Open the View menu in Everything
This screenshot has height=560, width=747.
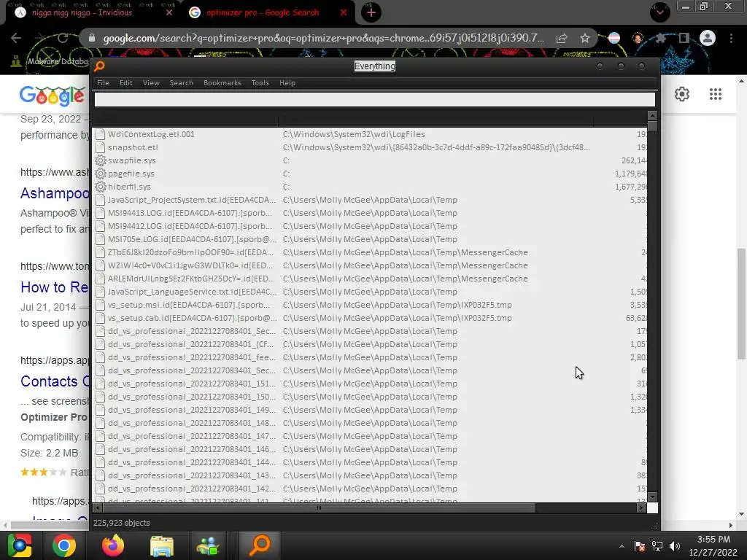tap(151, 83)
